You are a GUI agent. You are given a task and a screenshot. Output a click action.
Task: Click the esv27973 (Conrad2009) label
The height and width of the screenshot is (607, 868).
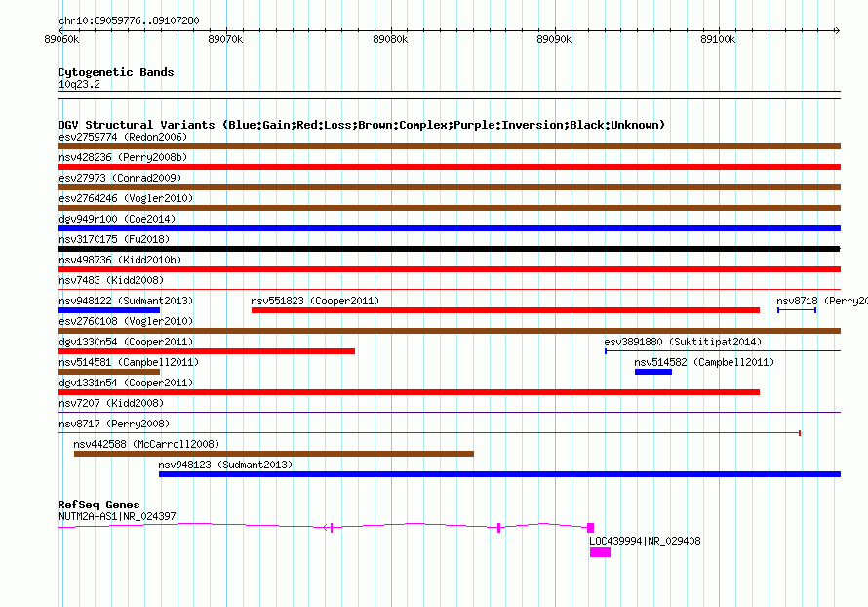[x=120, y=178]
